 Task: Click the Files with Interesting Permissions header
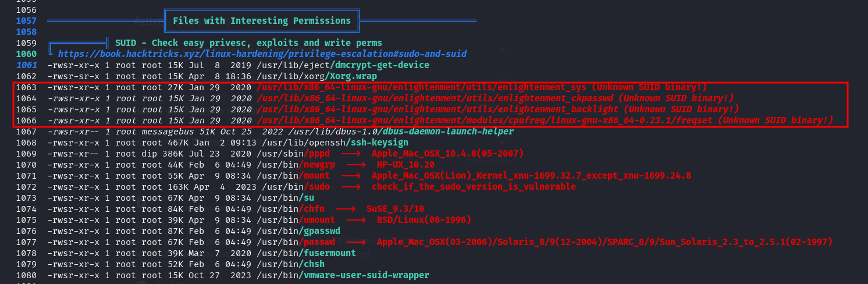click(262, 21)
